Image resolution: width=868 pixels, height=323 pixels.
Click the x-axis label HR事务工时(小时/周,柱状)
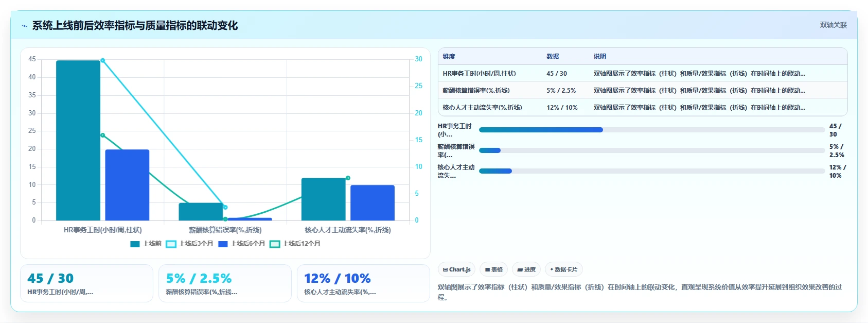tap(102, 230)
